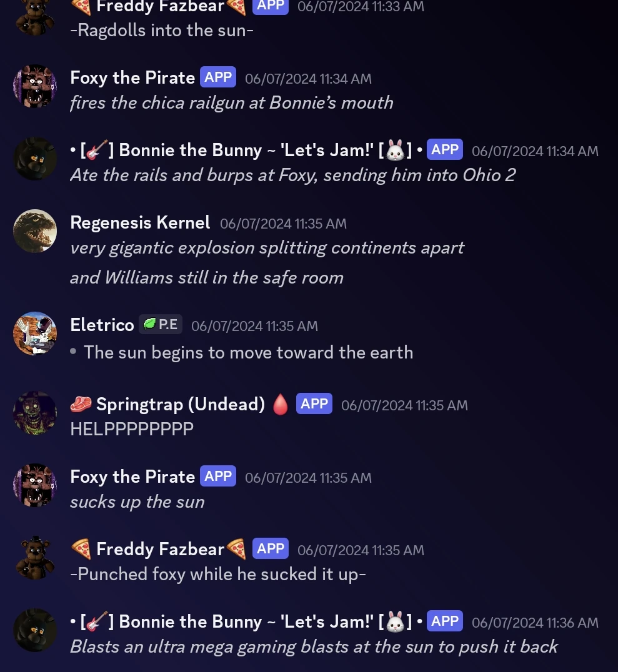Click timestamp on Regenesis Kernel's message

(283, 224)
